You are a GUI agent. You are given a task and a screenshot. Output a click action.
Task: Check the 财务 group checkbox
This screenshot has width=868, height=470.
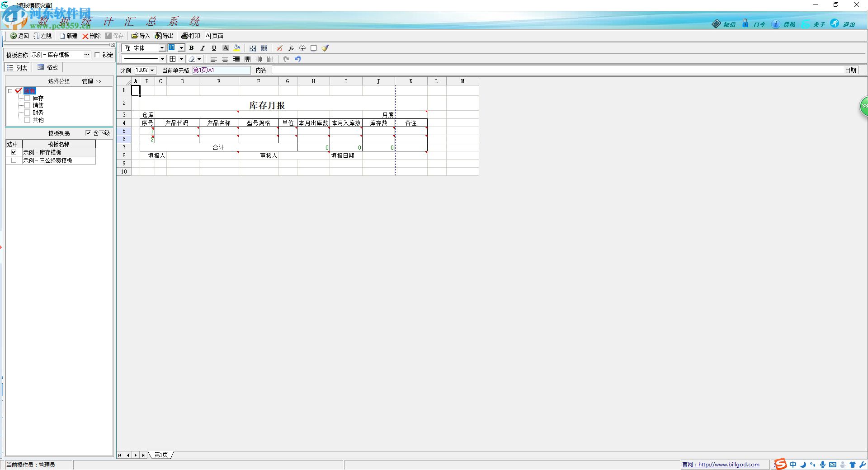click(27, 113)
